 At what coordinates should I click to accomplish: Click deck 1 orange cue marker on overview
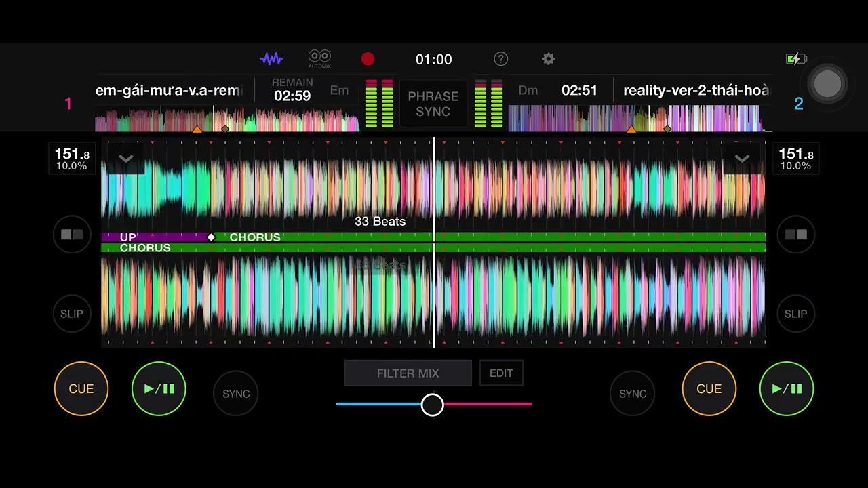197,129
